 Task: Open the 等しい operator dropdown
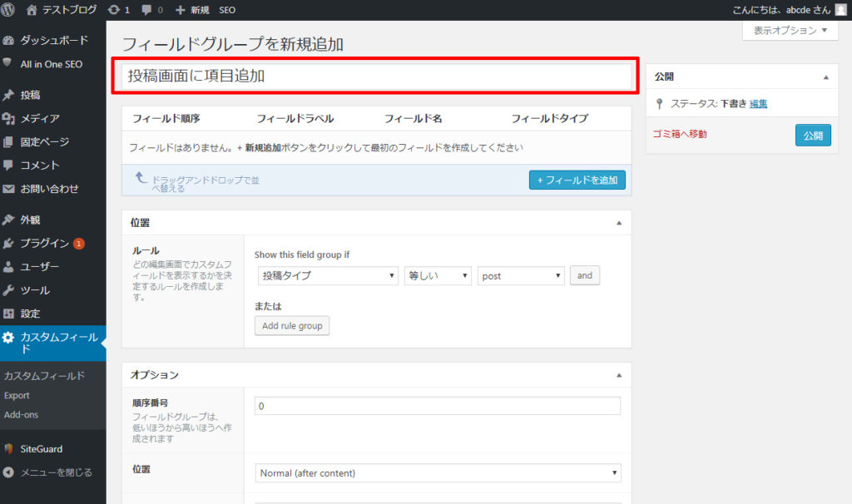438,275
